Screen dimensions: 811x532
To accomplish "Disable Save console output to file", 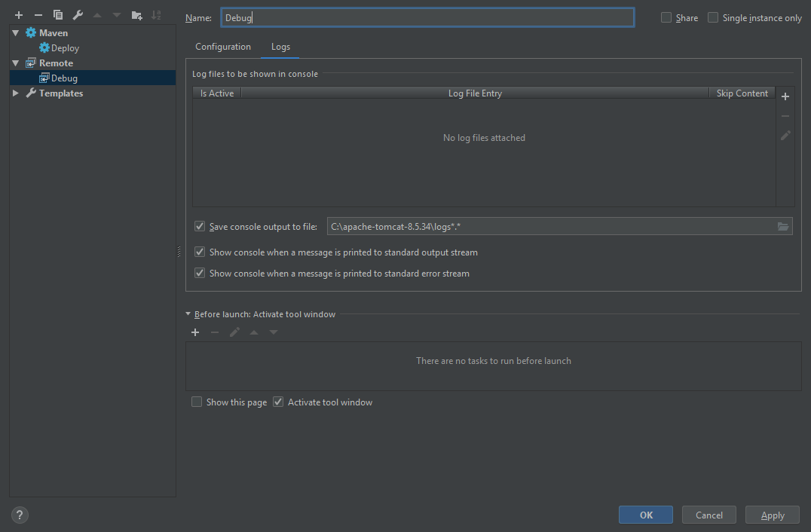I will point(200,225).
